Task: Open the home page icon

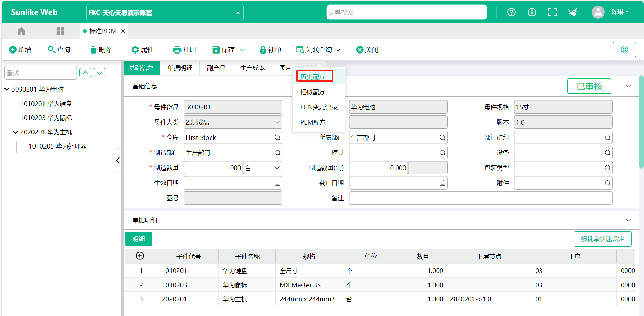Action: (21, 31)
